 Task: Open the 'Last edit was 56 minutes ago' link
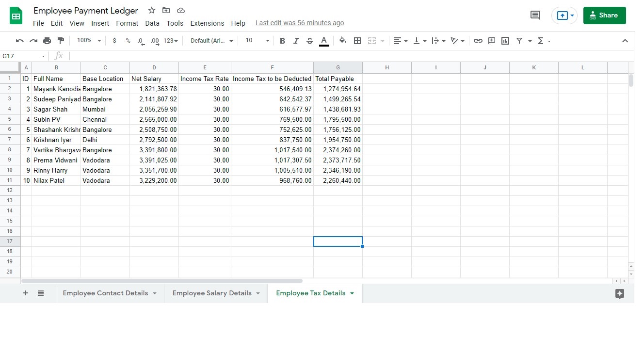(299, 23)
